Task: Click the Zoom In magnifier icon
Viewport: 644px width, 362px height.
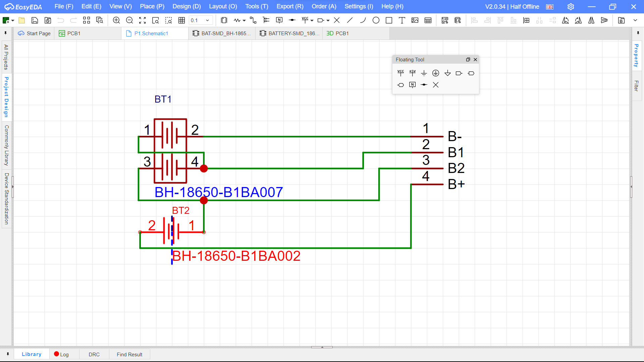Action: (116, 20)
